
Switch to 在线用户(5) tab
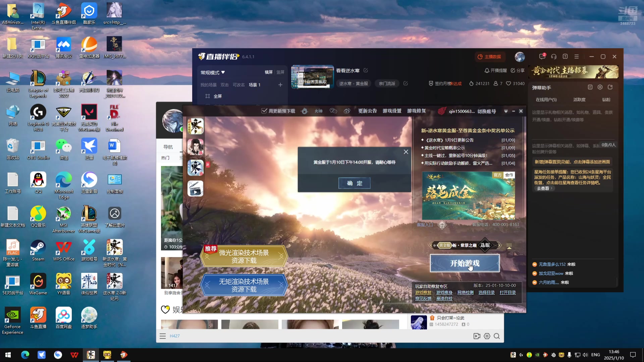pos(546,100)
